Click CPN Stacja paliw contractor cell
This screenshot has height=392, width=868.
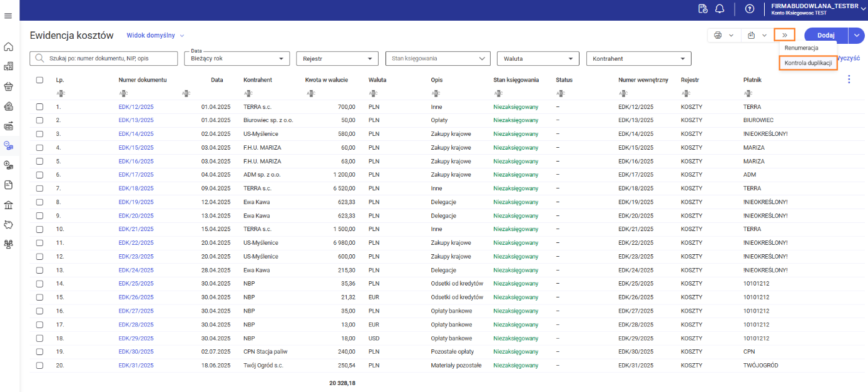point(265,351)
